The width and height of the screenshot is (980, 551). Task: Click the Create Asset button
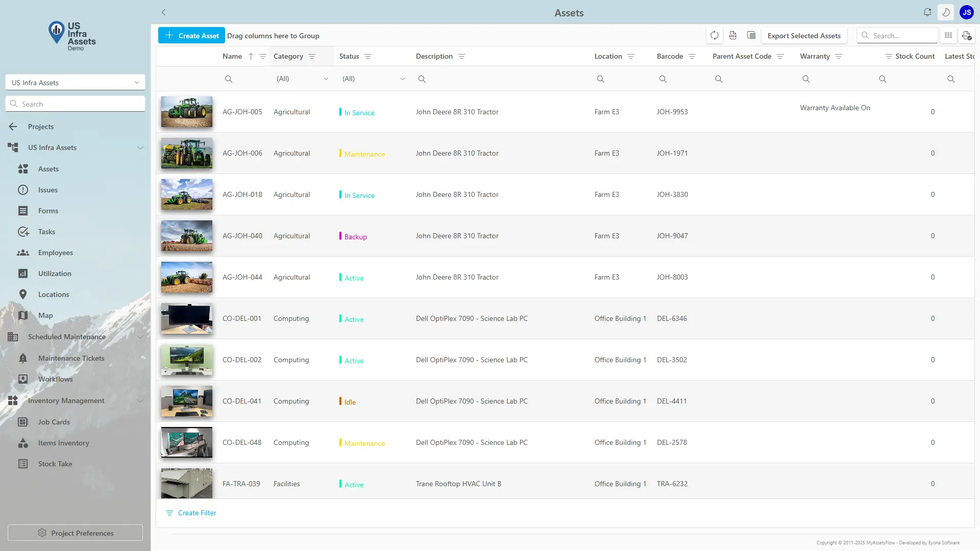click(x=191, y=36)
